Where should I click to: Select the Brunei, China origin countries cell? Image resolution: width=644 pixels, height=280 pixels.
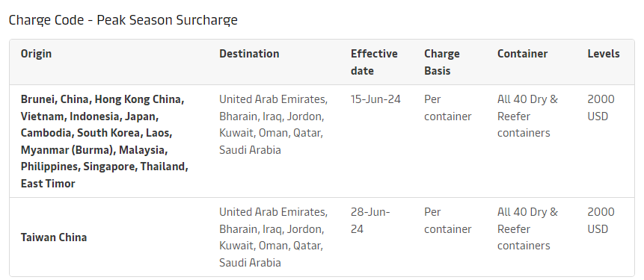coord(105,141)
